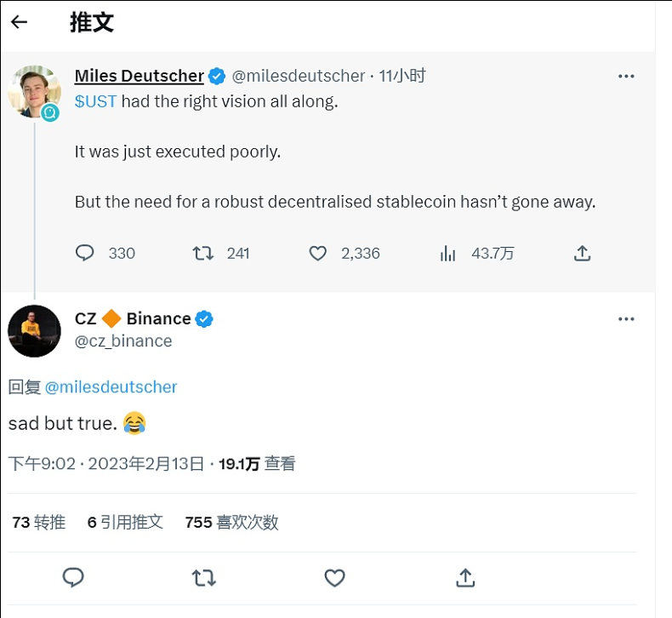The image size is (672, 618).
Task: Reply to Miles Deutscher's tweet
Action: 85,253
